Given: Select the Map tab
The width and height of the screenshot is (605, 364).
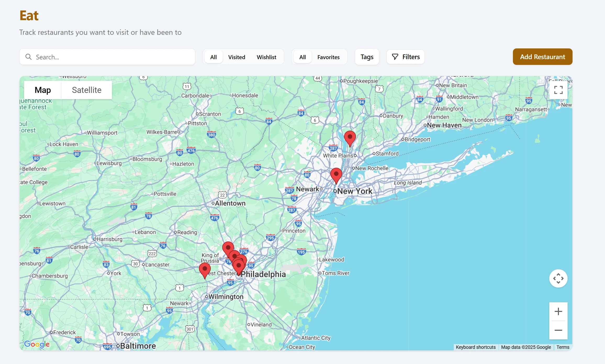Looking at the screenshot, I should tap(42, 90).
